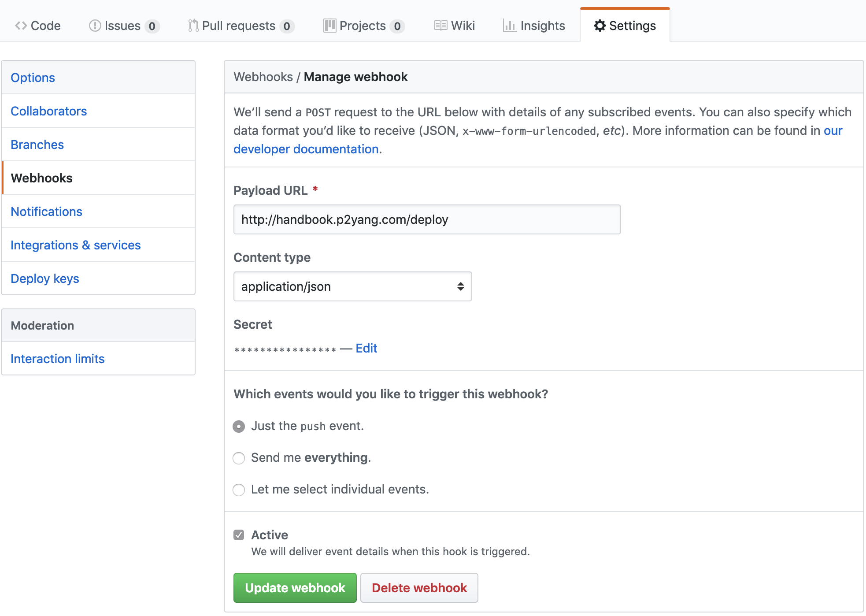866x616 pixels.
Task: Click the Issues count badge
Action: 152,26
